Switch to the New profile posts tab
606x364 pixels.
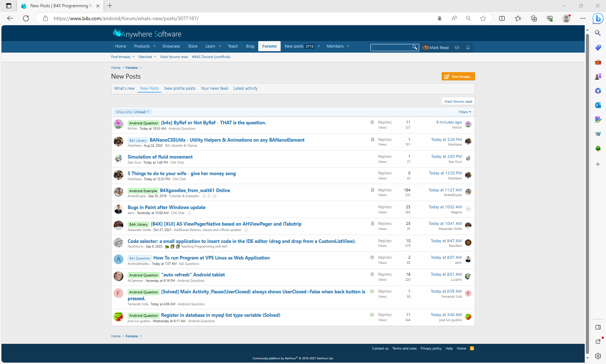tap(180, 88)
